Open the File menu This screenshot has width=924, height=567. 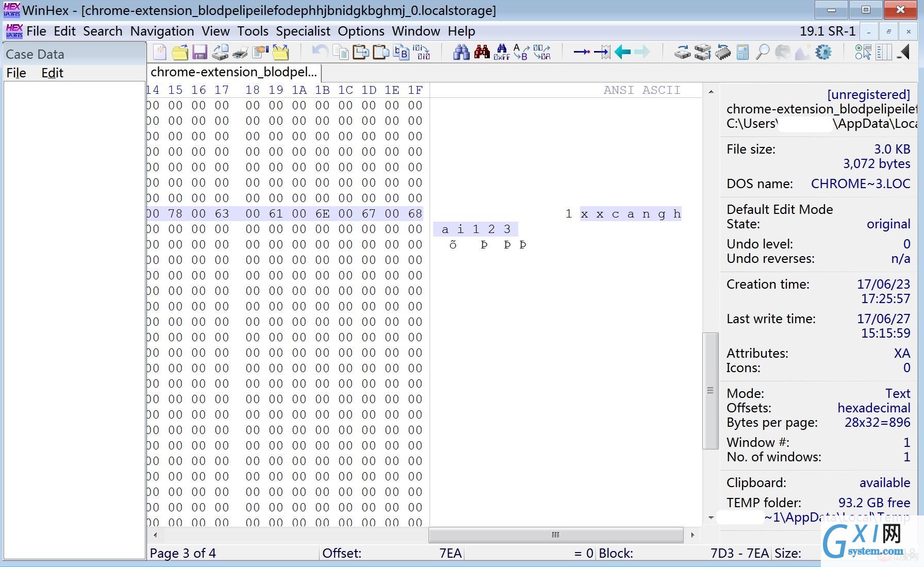[x=36, y=31]
